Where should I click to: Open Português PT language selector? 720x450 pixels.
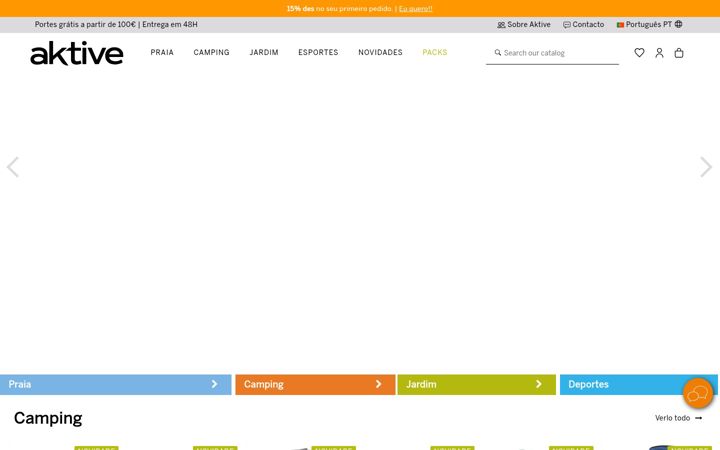[x=649, y=24]
